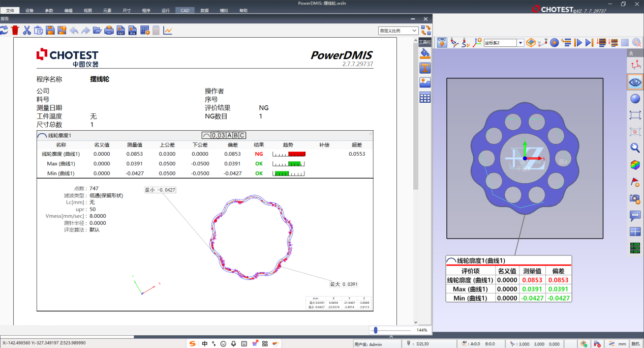Toggle the blue sphere shading button
The width and height of the screenshot is (644, 348).
pos(635,98)
